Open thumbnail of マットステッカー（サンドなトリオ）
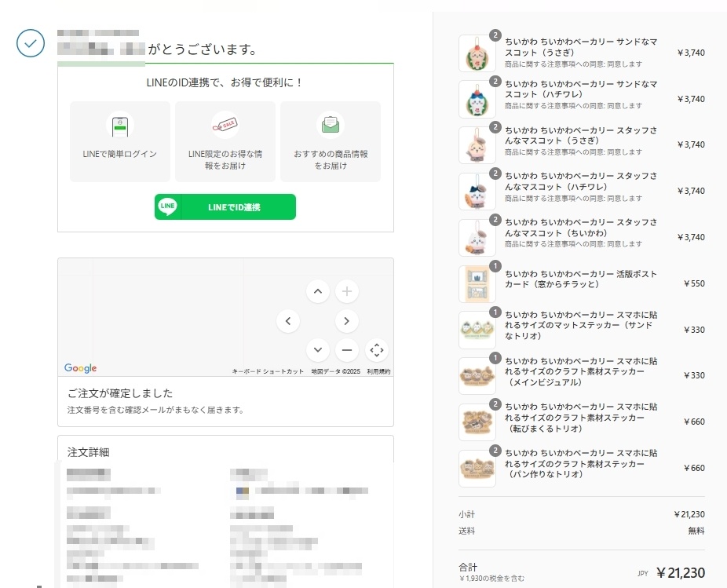The image size is (727, 588). coord(477,330)
